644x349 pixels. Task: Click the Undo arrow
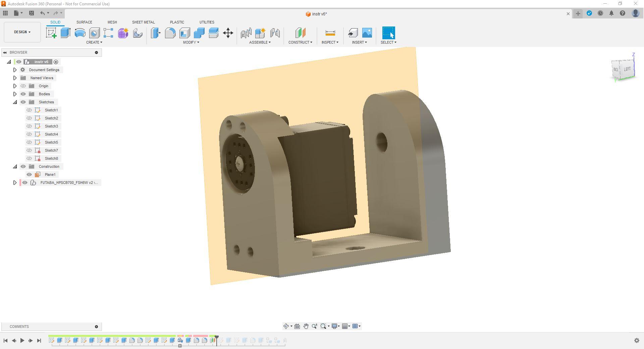pyautogui.click(x=42, y=13)
